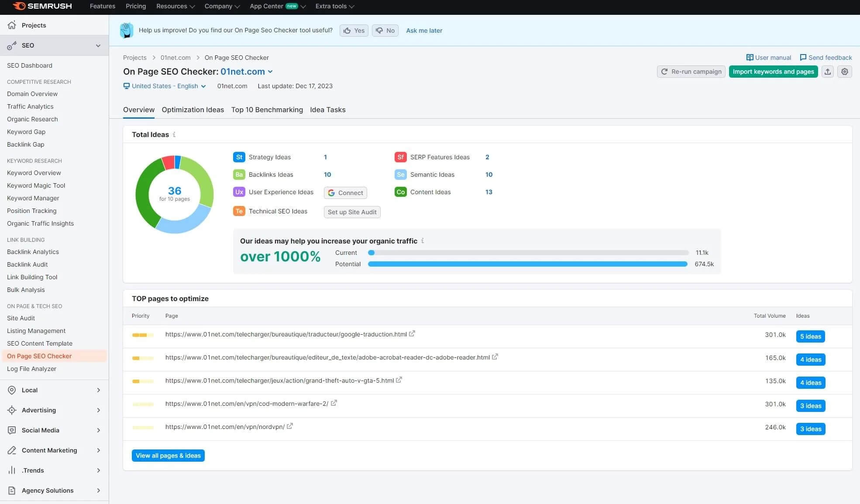The height and width of the screenshot is (504, 860).
Task: Switch to the Optimization Ideas tab
Action: click(193, 110)
